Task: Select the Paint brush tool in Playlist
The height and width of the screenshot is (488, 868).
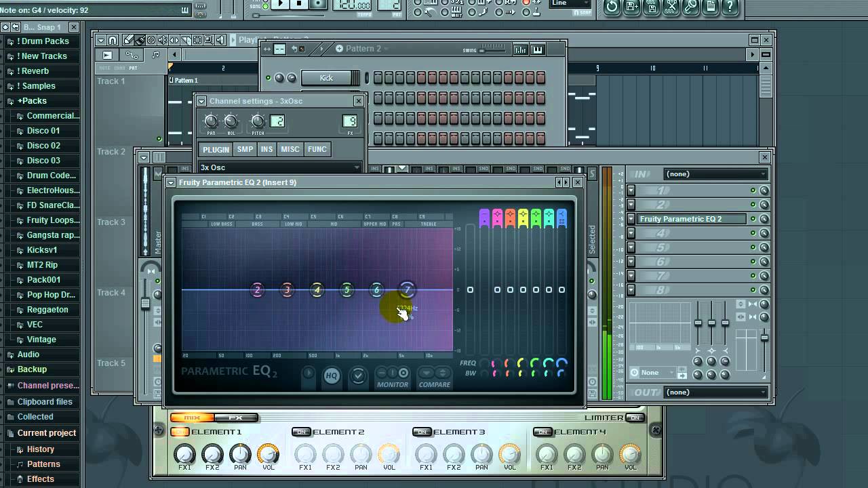Action: tap(139, 40)
